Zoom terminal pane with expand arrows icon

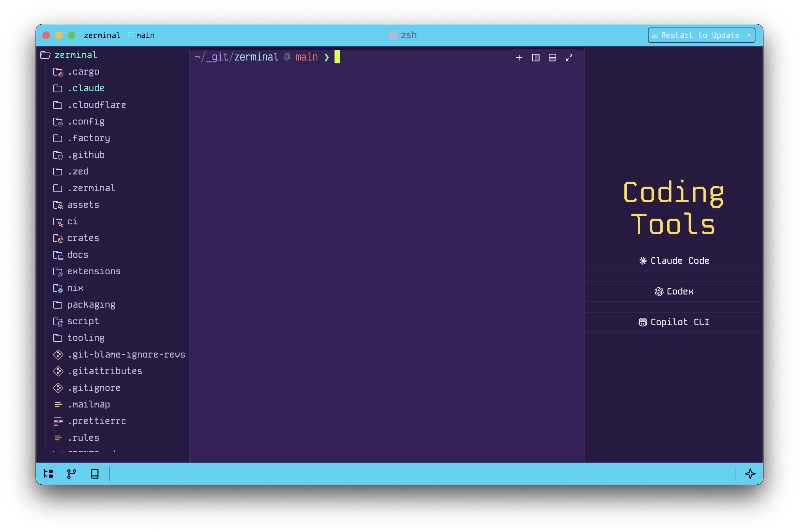point(569,58)
